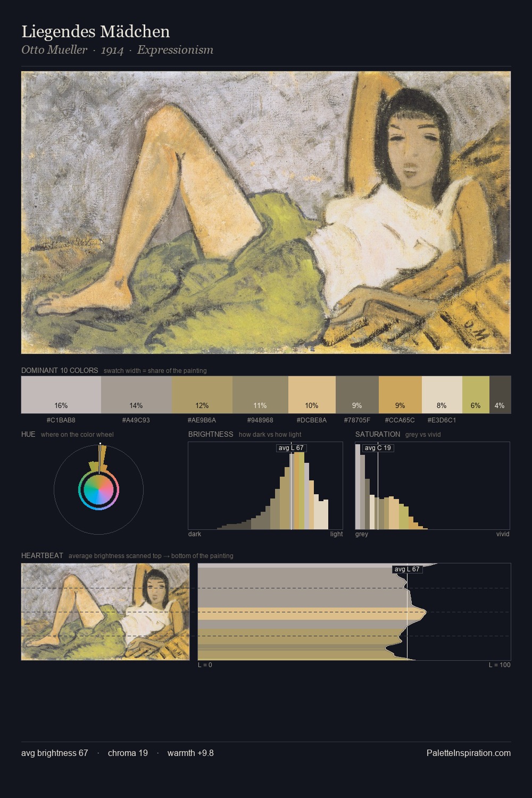Image resolution: width=532 pixels, height=798 pixels.
Task: Click the hex code #C1BAB8
Action: pyautogui.click(x=61, y=420)
